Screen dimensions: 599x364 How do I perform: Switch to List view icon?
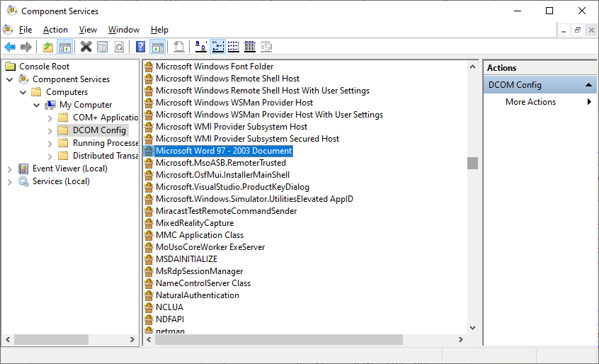point(234,47)
